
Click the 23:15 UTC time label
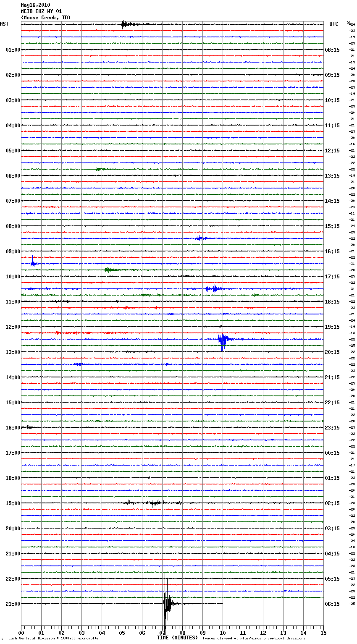pyautogui.click(x=332, y=428)
